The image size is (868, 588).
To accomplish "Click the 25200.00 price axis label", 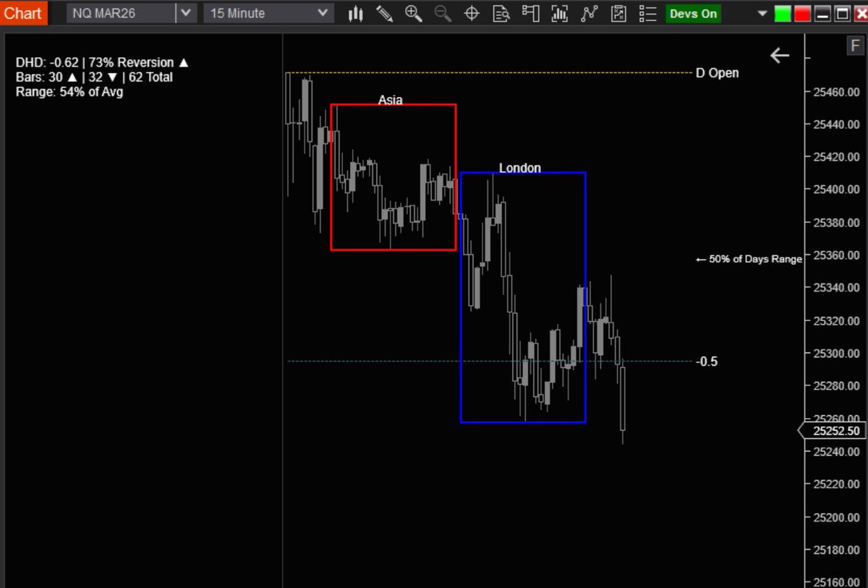I will coord(837,517).
